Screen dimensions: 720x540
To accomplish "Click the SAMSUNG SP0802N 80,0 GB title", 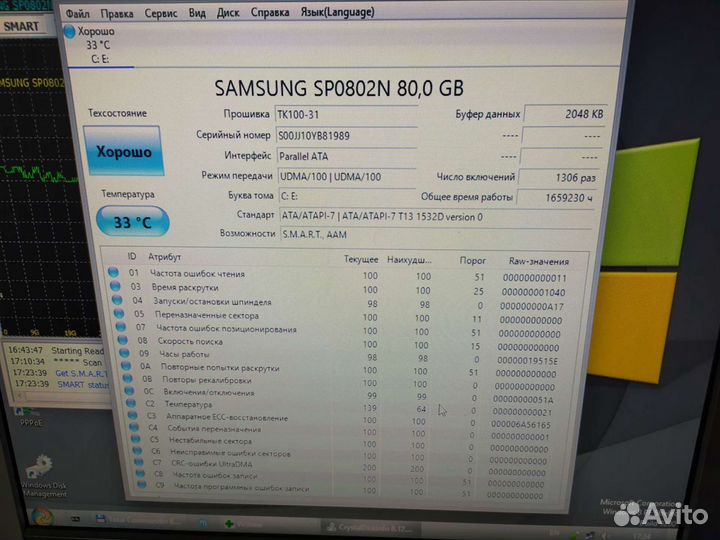I will click(339, 88).
